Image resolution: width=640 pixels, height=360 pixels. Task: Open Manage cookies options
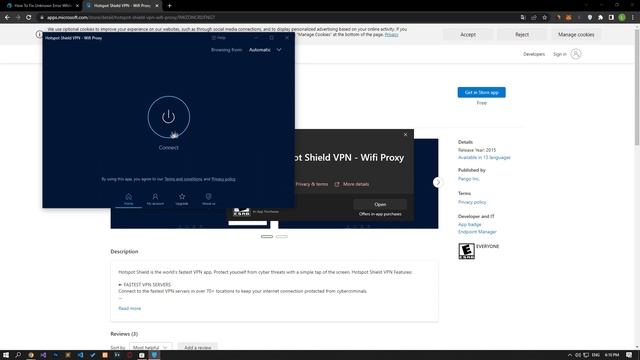click(576, 35)
